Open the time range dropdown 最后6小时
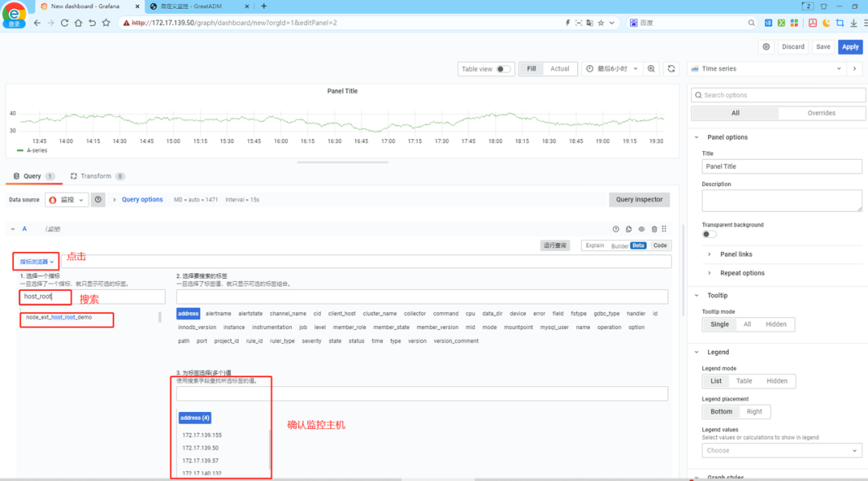 tap(612, 69)
